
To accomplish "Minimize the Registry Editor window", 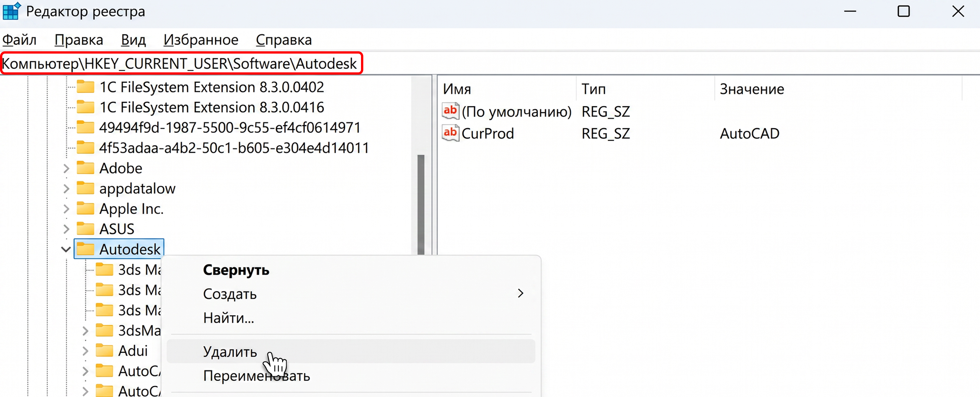I will point(850,11).
